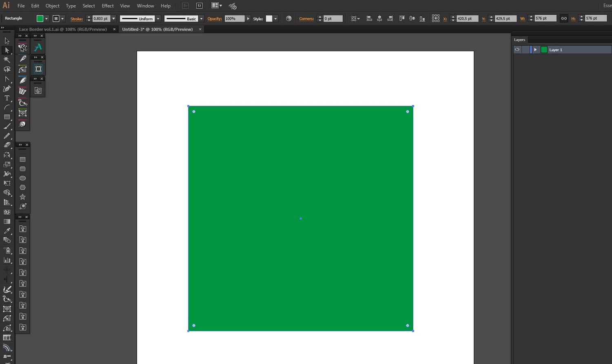Screen dimensions: 612x364
Task: Choose the Ellipse shape tool
Action: point(23,178)
